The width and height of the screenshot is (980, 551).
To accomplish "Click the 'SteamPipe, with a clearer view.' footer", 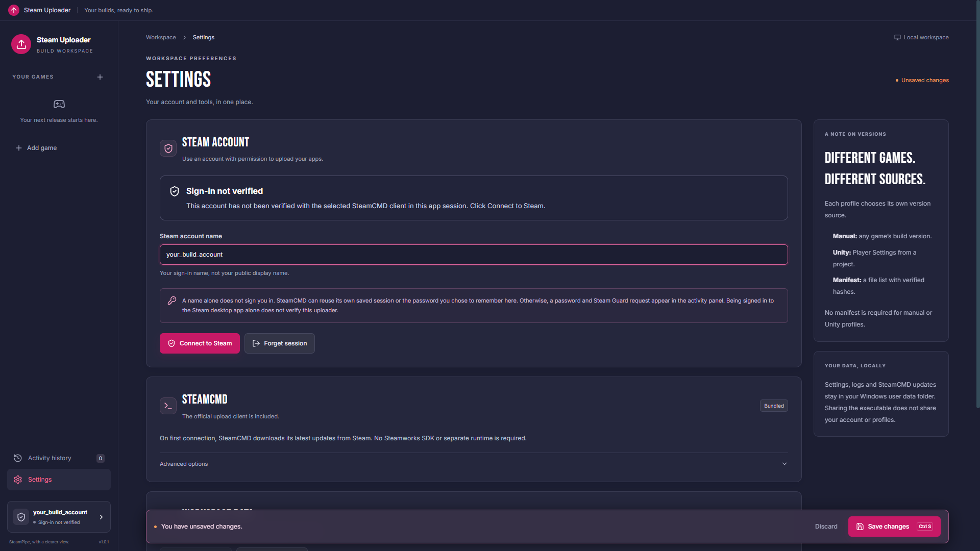I will click(x=39, y=542).
